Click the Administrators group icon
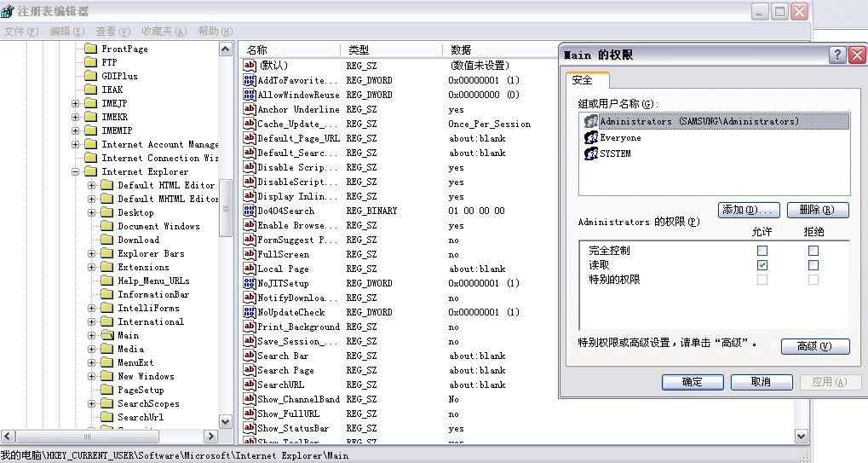The width and height of the screenshot is (868, 463). (x=591, y=121)
